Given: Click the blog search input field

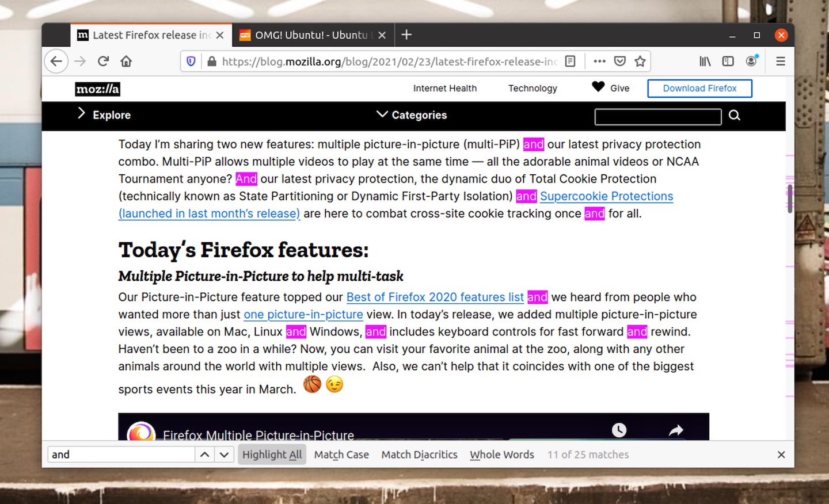Looking at the screenshot, I should pos(658,117).
